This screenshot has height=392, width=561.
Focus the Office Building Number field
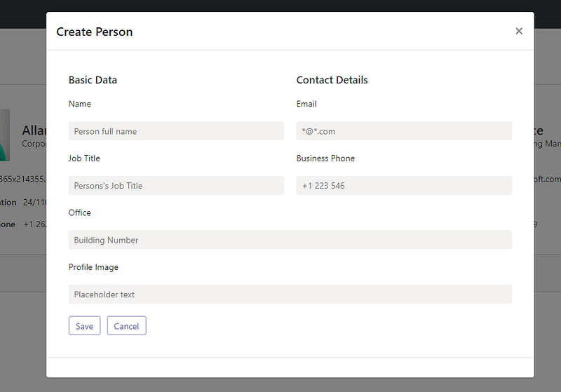pos(290,240)
